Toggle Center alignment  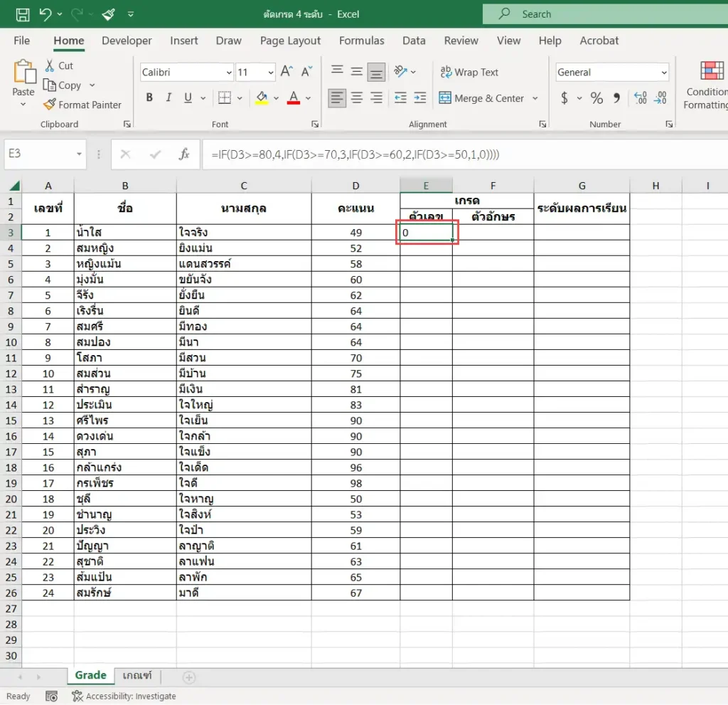pyautogui.click(x=357, y=97)
